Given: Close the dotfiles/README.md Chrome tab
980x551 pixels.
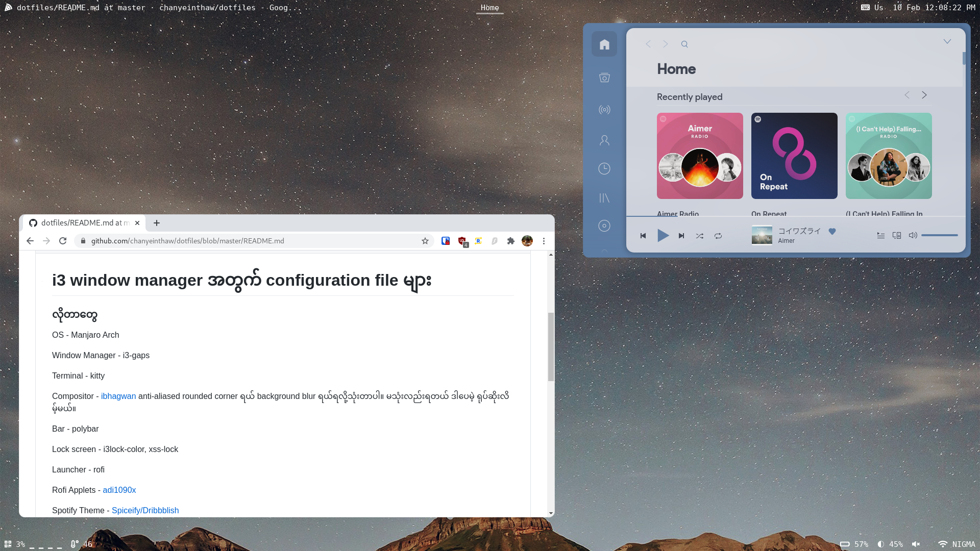Looking at the screenshot, I should [x=137, y=223].
